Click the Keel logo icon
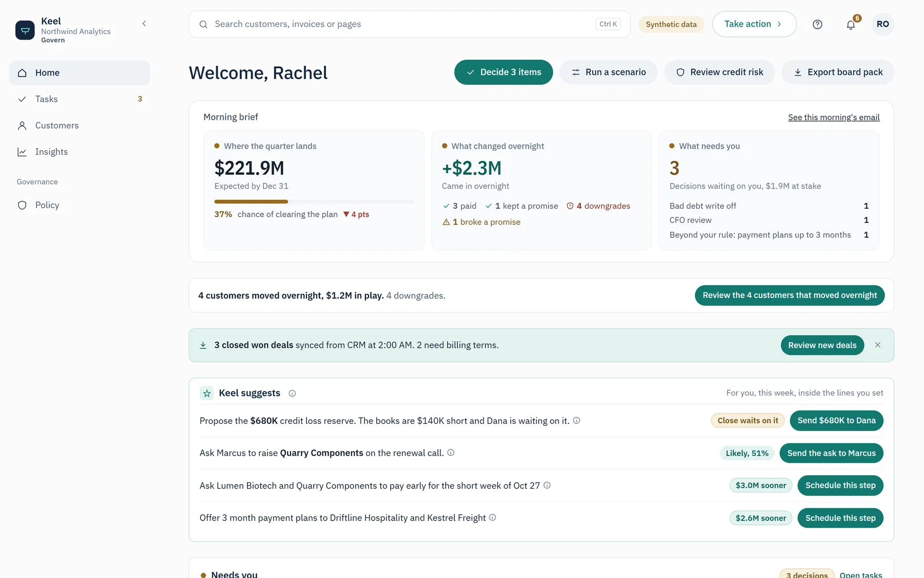This screenshot has width=924, height=578. pyautogui.click(x=25, y=30)
